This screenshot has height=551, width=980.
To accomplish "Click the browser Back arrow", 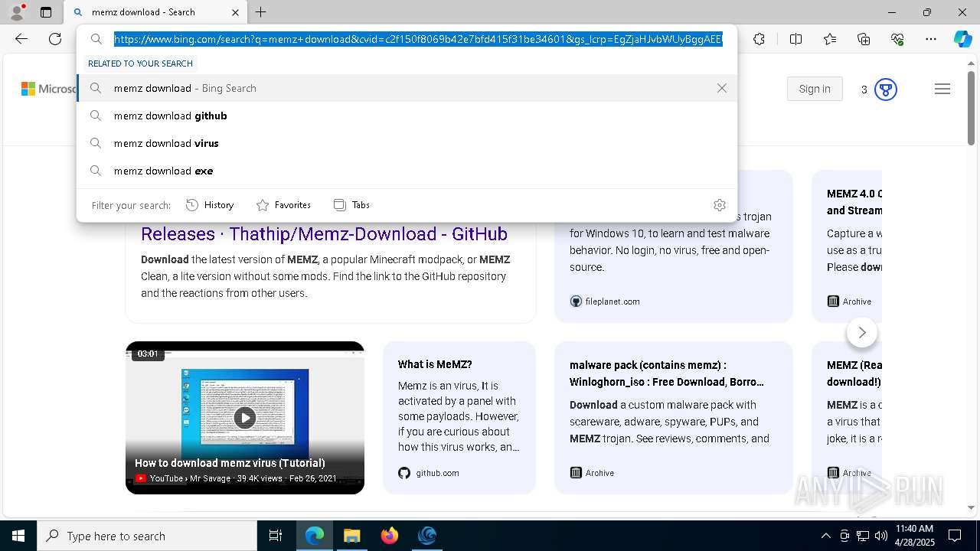I will click(x=21, y=39).
